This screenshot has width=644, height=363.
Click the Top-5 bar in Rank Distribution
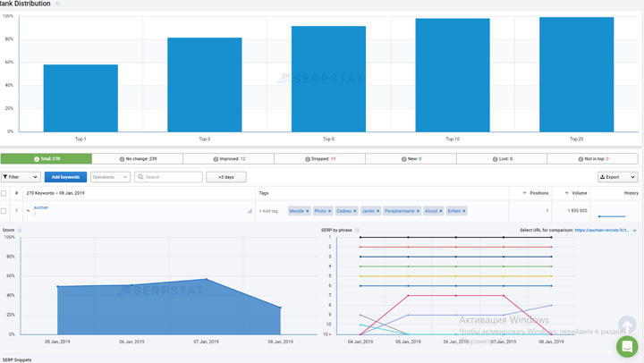(328, 79)
